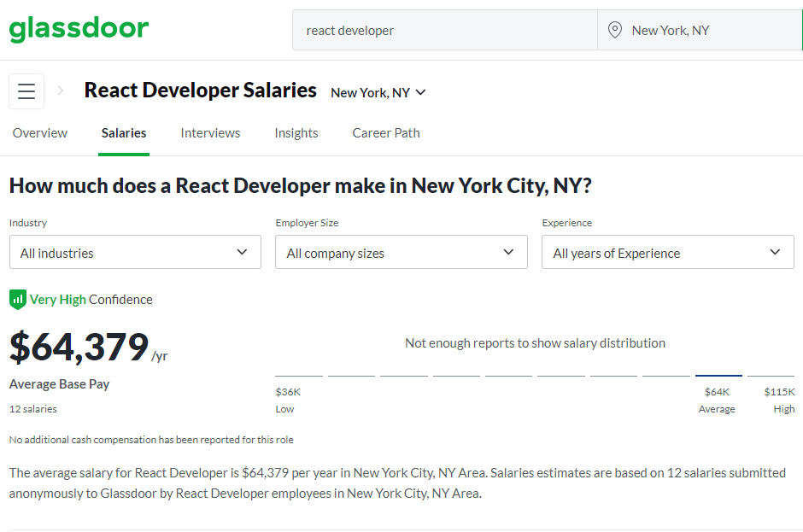
Task: Click the Average Base Pay label
Action: pyautogui.click(x=60, y=384)
